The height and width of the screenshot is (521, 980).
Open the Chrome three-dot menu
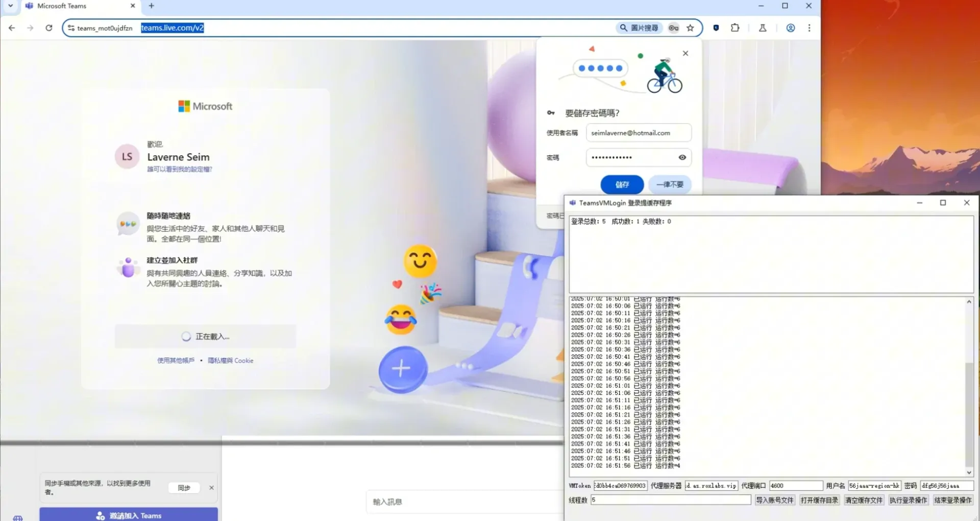click(x=810, y=28)
